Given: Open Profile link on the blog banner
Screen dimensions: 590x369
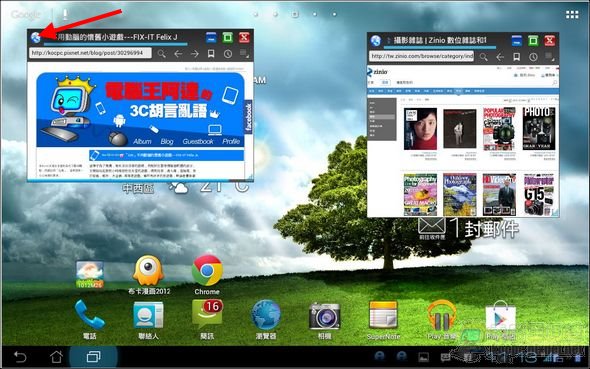Looking at the screenshot, I should pyautogui.click(x=231, y=141).
